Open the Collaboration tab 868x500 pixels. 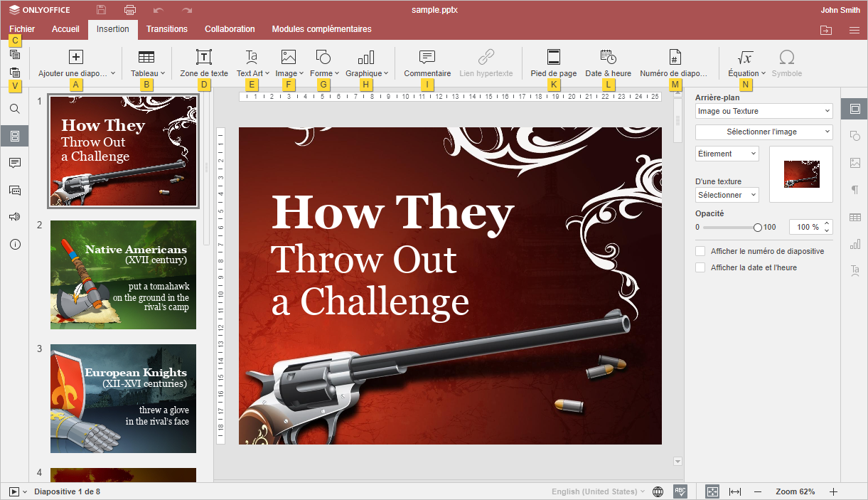point(230,29)
